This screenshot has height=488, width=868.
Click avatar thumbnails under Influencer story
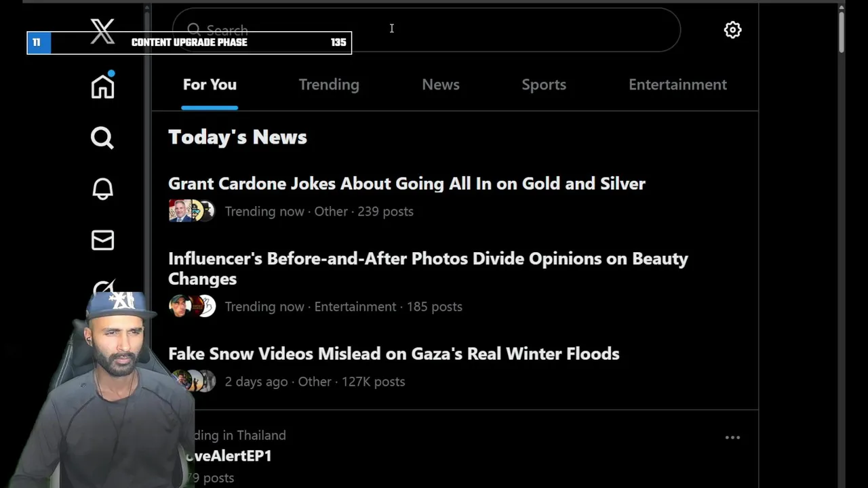(192, 306)
